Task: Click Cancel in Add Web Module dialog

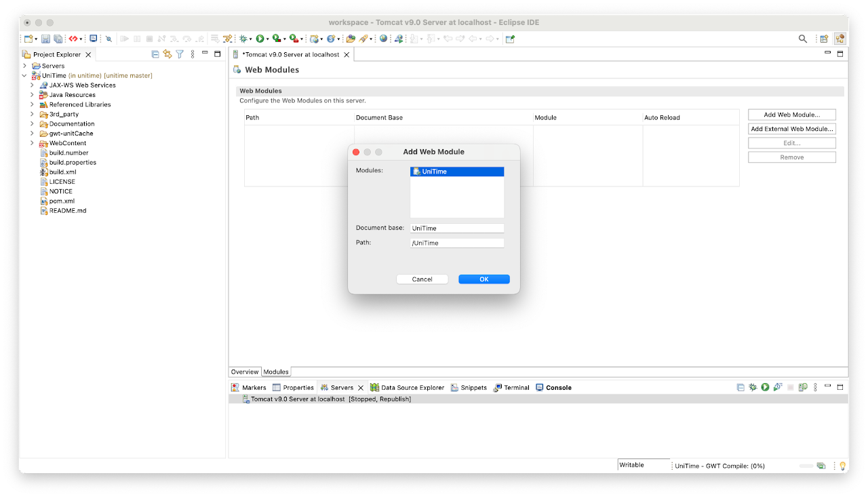Action: [x=422, y=279]
